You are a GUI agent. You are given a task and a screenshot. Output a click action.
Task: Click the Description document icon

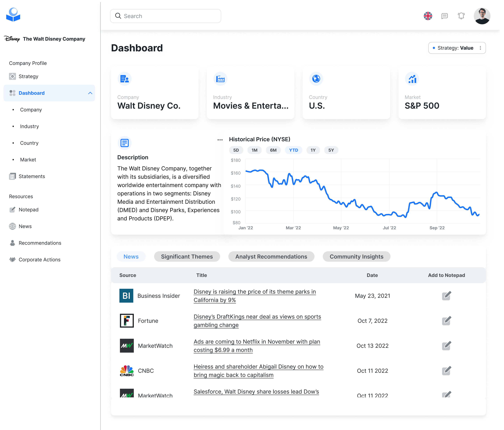coord(125,143)
